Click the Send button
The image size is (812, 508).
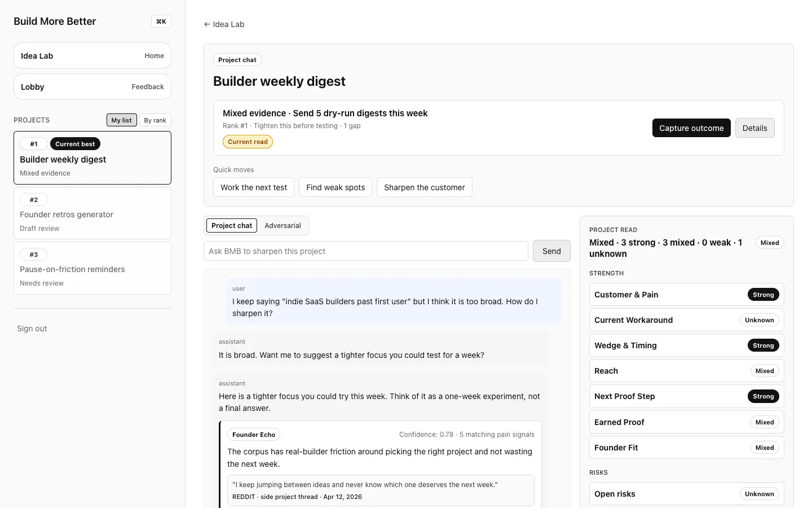coord(551,251)
